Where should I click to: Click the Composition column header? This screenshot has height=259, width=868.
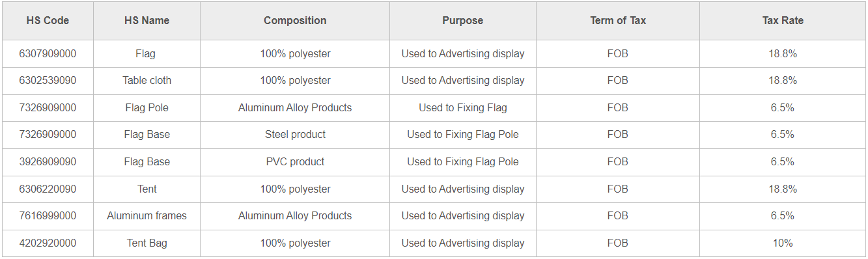click(x=295, y=21)
